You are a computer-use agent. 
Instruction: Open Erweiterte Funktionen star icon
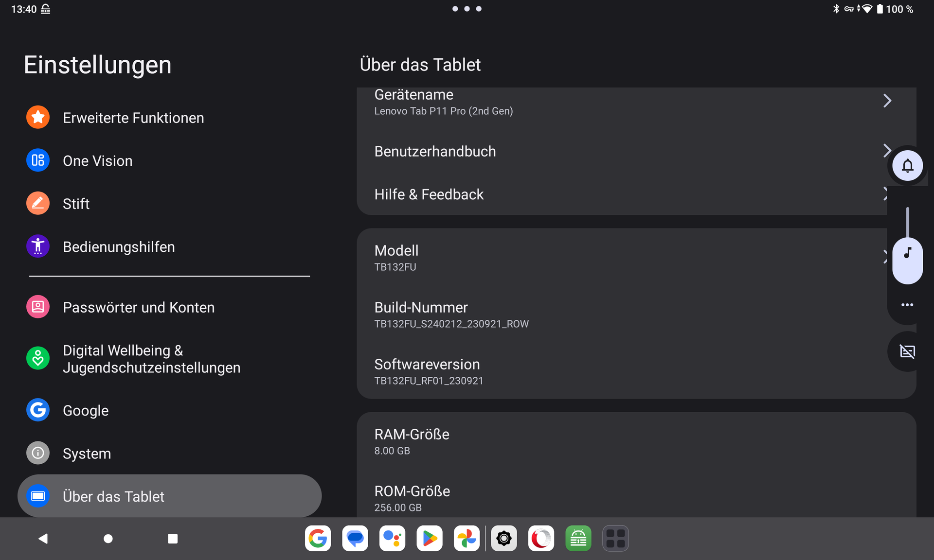tap(38, 117)
